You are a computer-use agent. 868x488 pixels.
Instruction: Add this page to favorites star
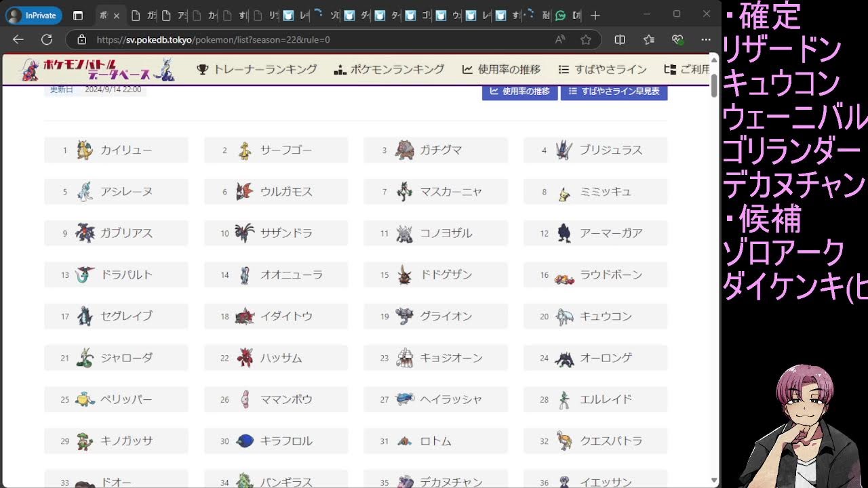pyautogui.click(x=586, y=40)
